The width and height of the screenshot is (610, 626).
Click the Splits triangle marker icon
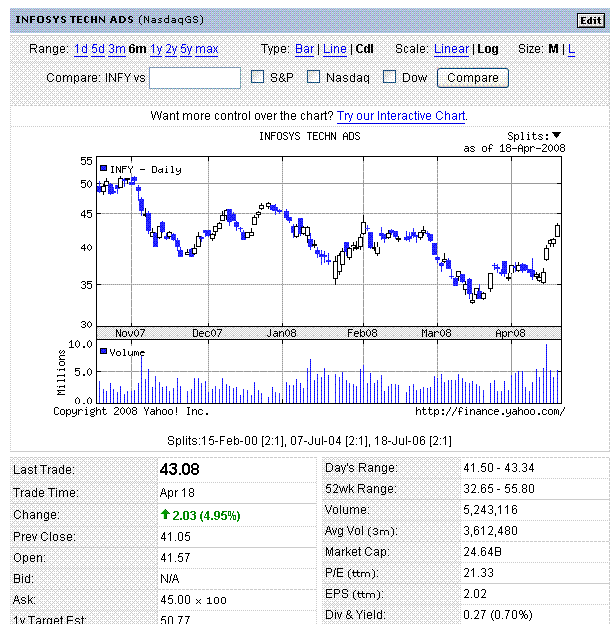[x=557, y=136]
